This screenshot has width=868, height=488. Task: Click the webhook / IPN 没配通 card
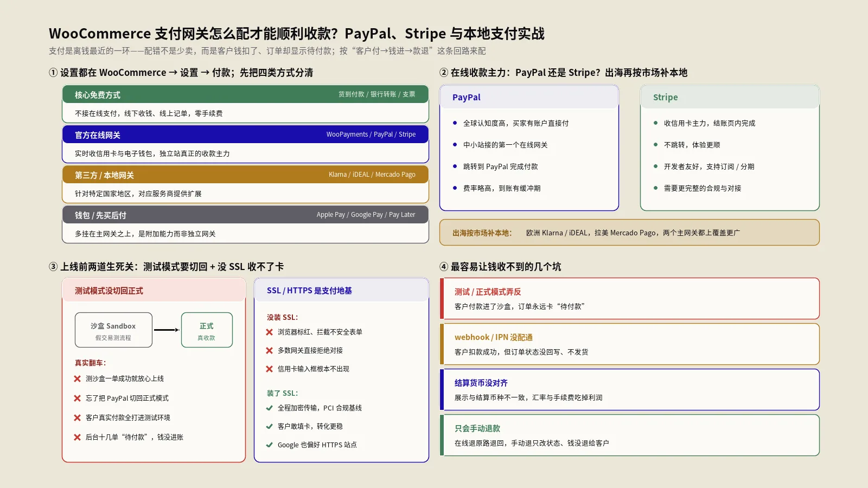tap(629, 344)
